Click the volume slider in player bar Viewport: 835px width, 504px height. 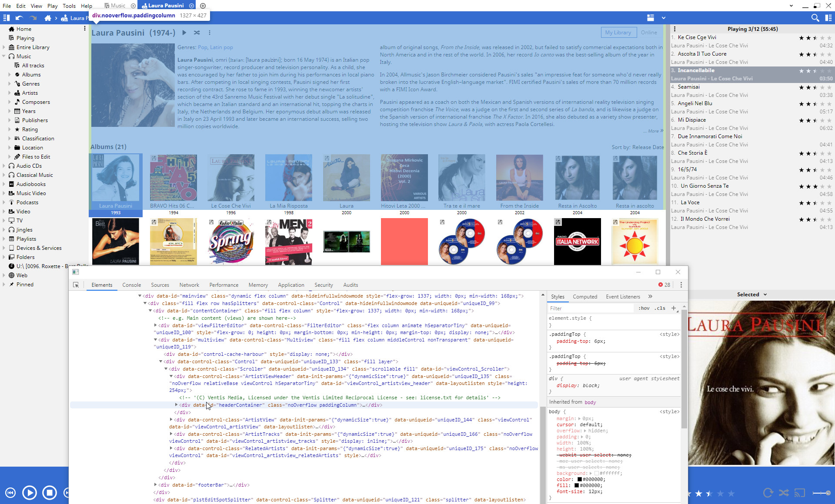pos(822,493)
